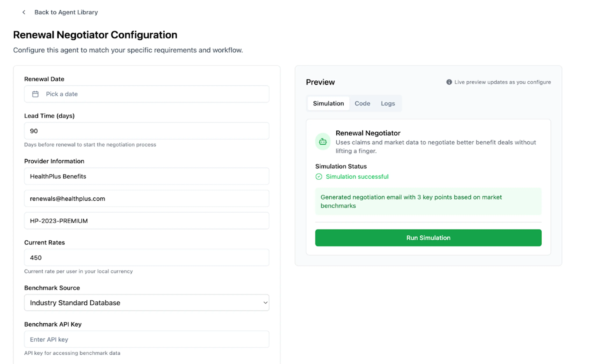Switch to the Logs tab
This screenshot has height=364, width=595.
pyautogui.click(x=388, y=103)
